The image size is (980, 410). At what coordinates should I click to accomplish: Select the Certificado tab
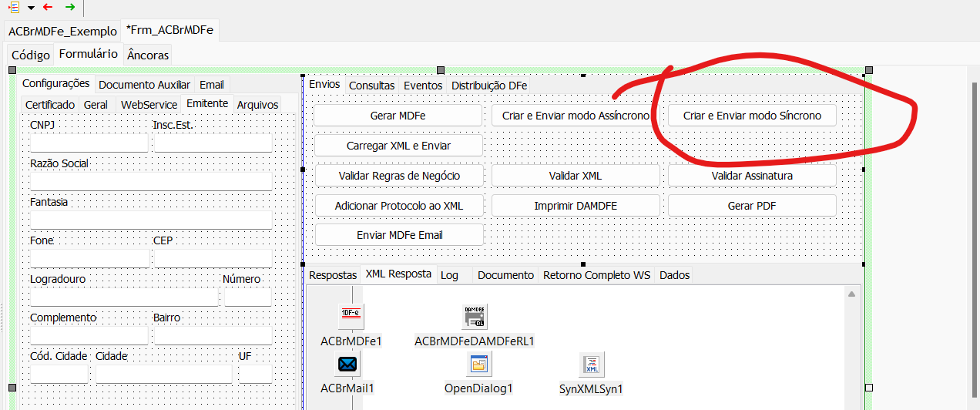50,104
